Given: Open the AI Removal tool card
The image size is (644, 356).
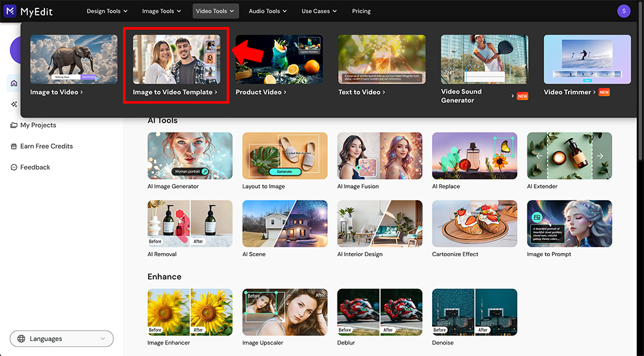Looking at the screenshot, I should (190, 224).
